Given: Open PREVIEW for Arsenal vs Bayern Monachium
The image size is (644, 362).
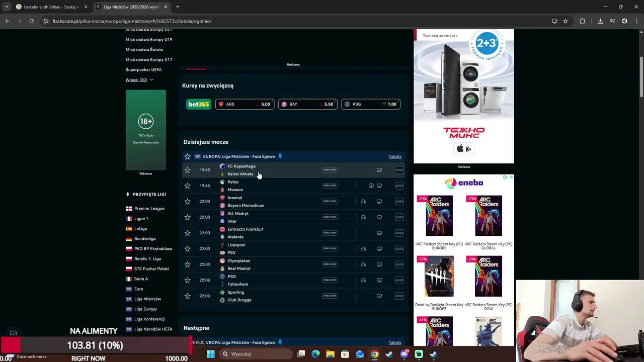Looking at the screenshot, I should [330, 201].
